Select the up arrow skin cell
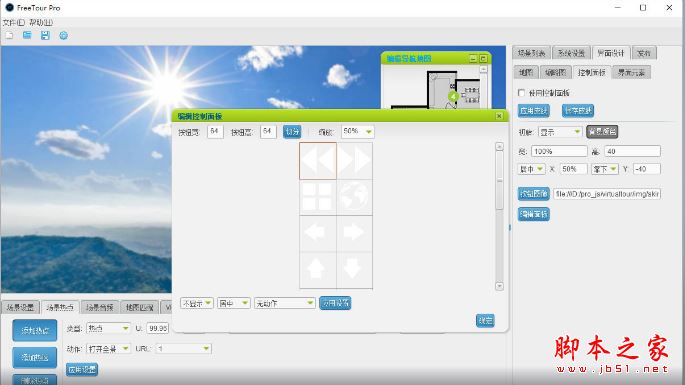This screenshot has width=685, height=385. tap(318, 270)
